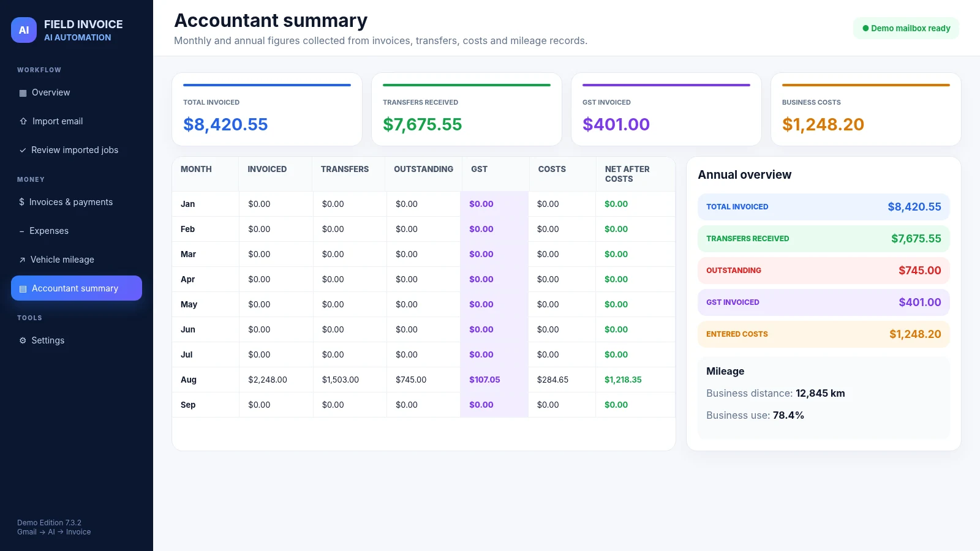980x551 pixels.
Task: Navigate to Invoices & payments
Action: click(77, 202)
